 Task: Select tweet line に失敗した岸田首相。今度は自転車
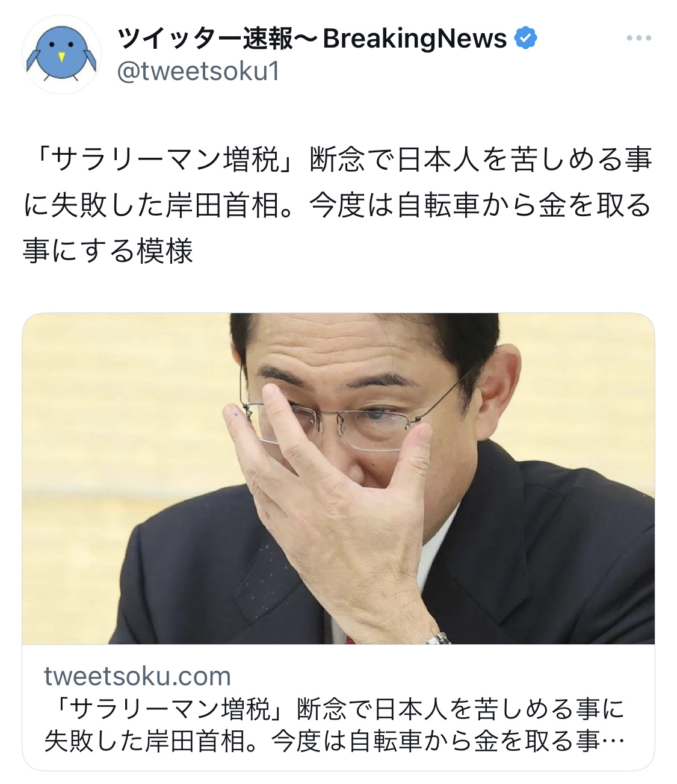pos(338,205)
